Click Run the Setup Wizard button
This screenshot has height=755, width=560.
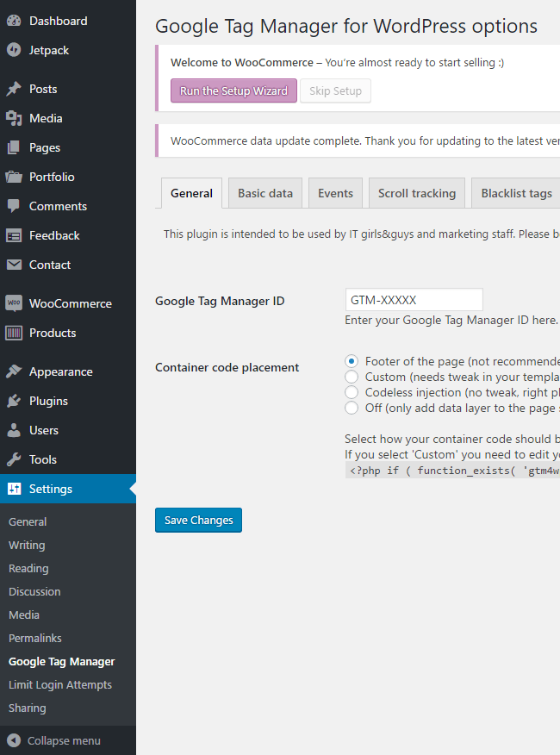(x=233, y=90)
